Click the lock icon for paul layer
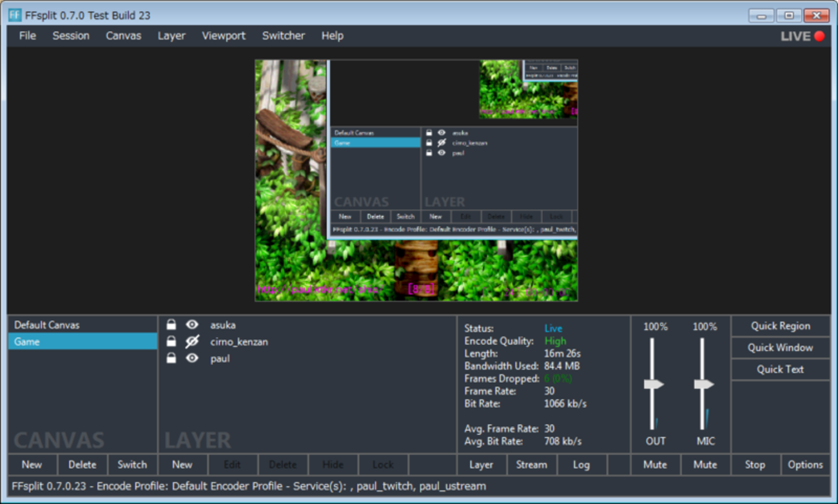Viewport: 838px width, 504px height. (x=171, y=358)
